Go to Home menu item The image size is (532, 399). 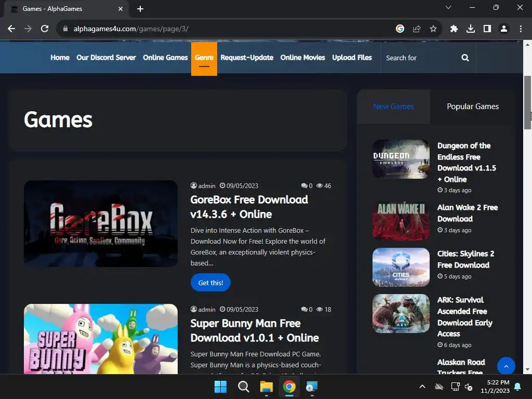pyautogui.click(x=60, y=58)
